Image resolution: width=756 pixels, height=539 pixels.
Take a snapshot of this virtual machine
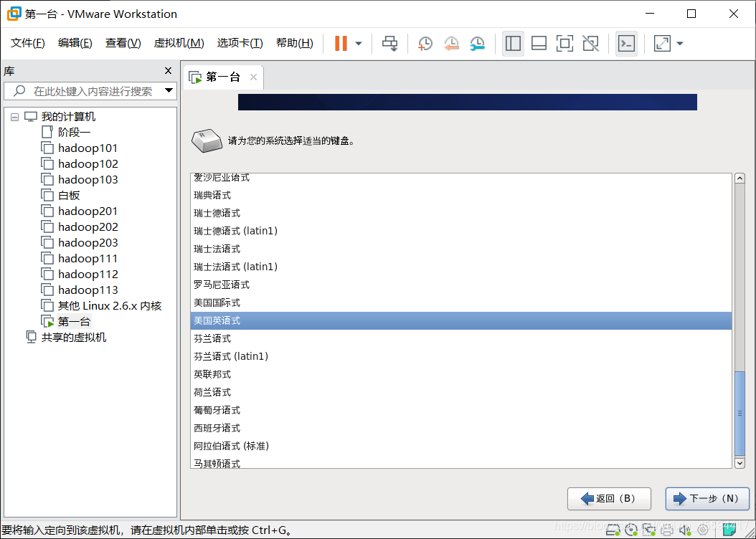425,43
